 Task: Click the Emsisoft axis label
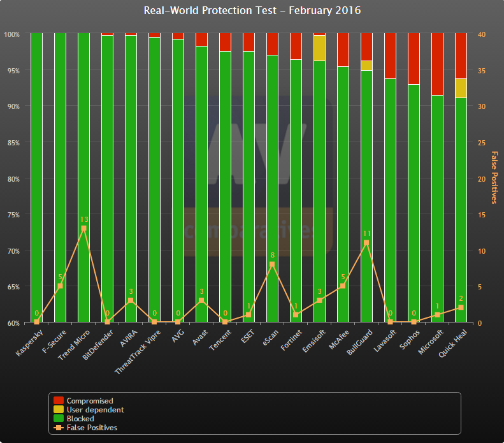(314, 341)
